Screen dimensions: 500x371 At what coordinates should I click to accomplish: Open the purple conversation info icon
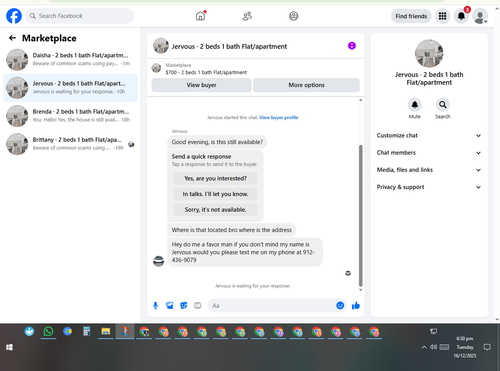[x=352, y=46]
